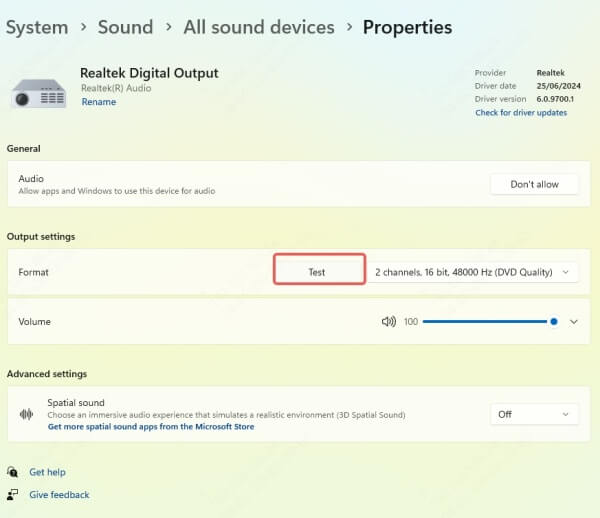This screenshot has width=600, height=518.
Task: Click the Realtek(R) Audio subtitle
Action: coord(116,88)
